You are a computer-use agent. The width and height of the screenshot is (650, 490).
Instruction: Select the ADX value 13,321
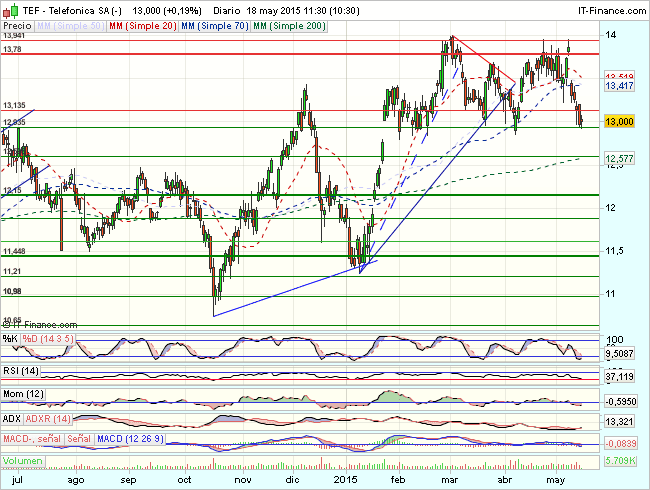pos(619,422)
